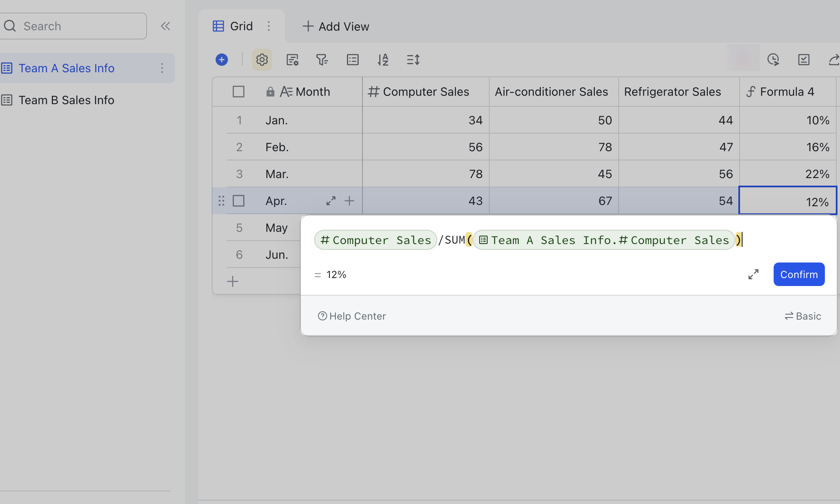The width and height of the screenshot is (840, 504).
Task: Open the row height icon
Action: tap(413, 60)
